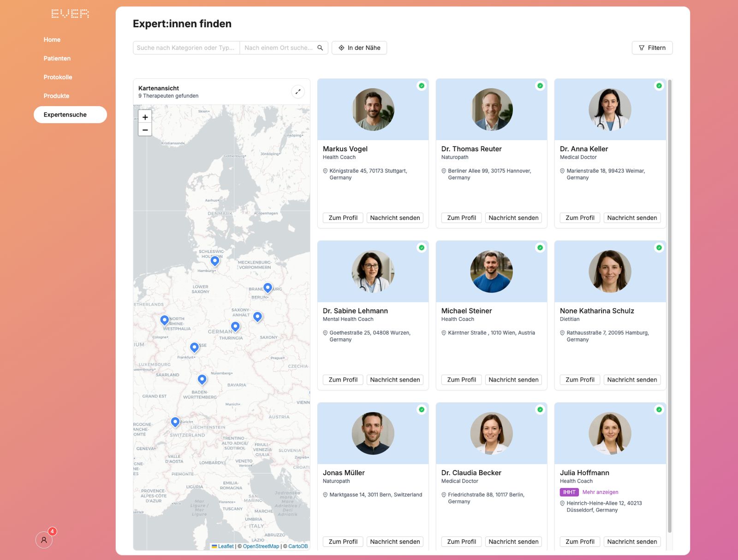The height and width of the screenshot is (560, 738).
Task: Open Dr. Anna Keller's profile via 'Zum Profil'
Action: tap(580, 218)
